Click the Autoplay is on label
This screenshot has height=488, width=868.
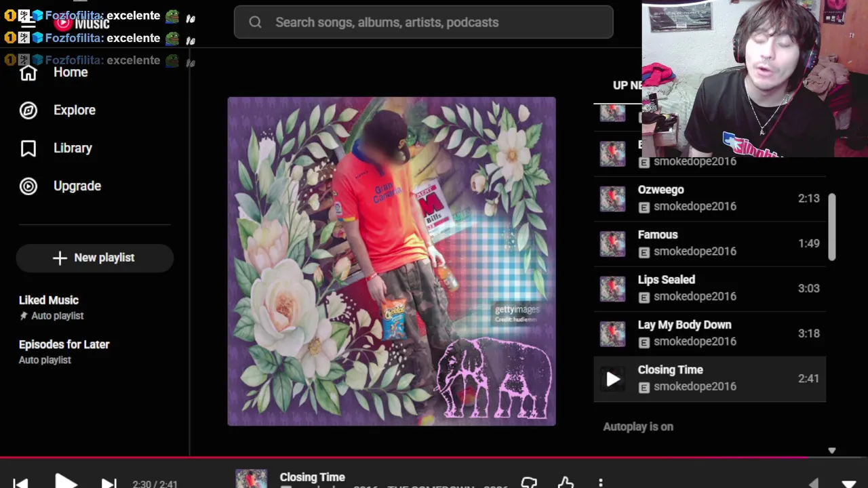coord(638,427)
